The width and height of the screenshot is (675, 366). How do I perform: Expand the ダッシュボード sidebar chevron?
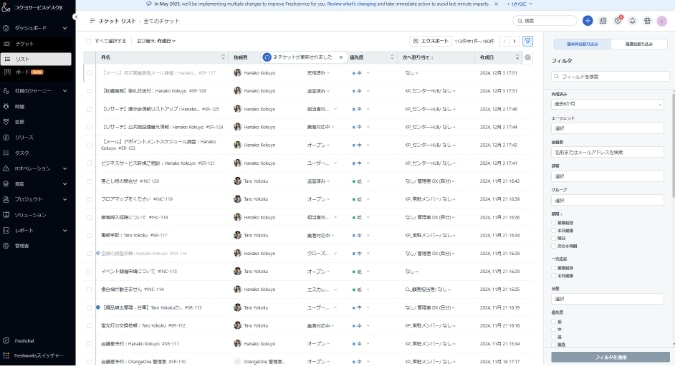(65, 28)
